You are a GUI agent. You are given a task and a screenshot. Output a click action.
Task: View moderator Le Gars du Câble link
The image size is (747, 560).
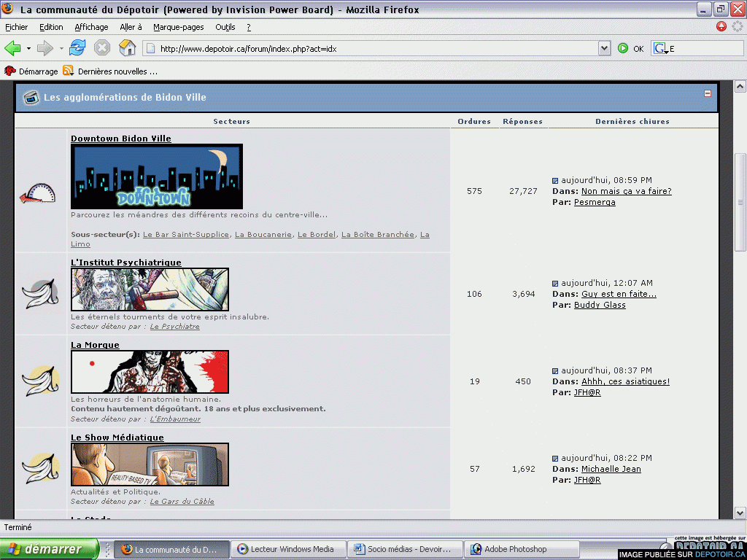click(x=182, y=502)
